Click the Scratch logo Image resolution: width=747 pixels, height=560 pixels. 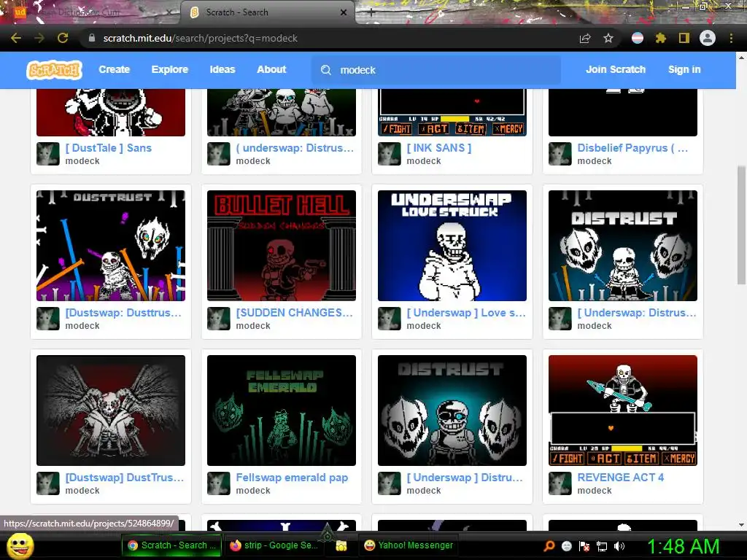(54, 70)
